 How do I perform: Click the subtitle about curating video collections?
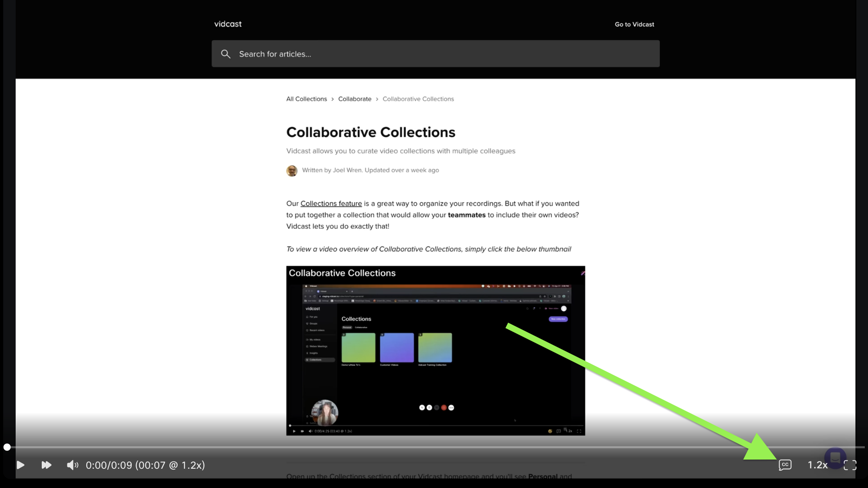[401, 151]
